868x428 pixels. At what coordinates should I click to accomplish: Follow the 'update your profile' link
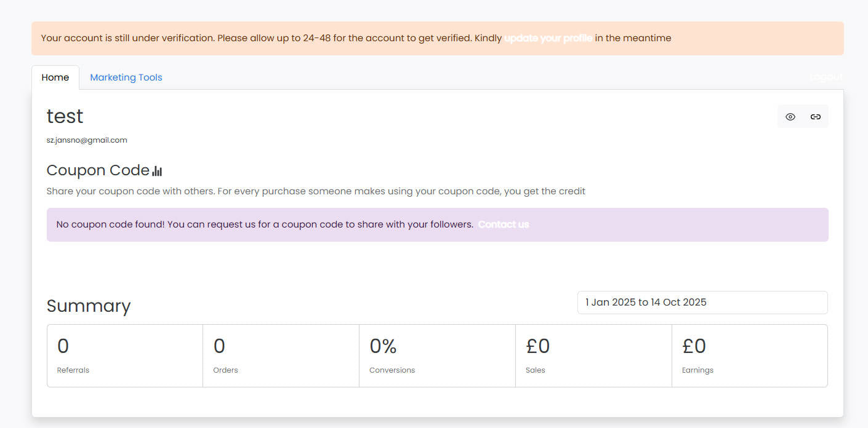click(549, 38)
